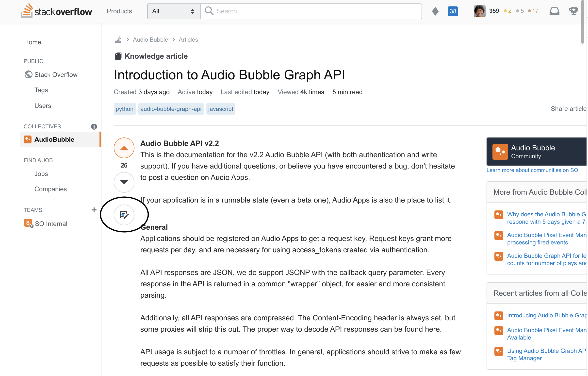
Task: Open Tags in the sidebar
Action: coord(41,90)
